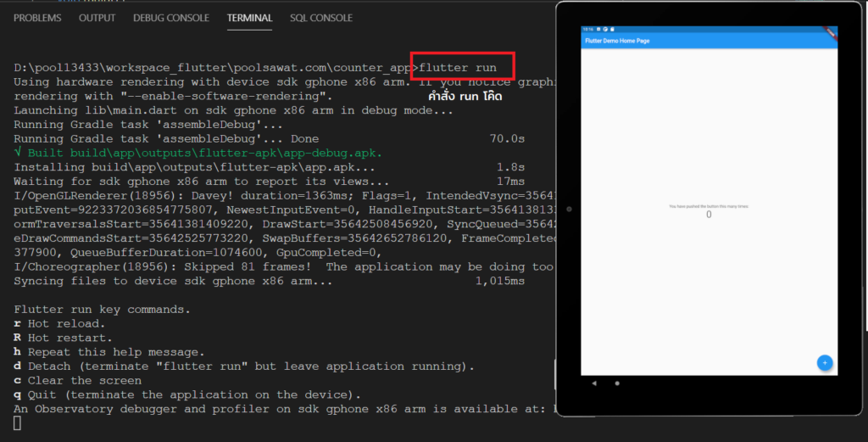This screenshot has width=868, height=442.
Task: Tap the blue plus floating button in emulator
Action: point(824,363)
